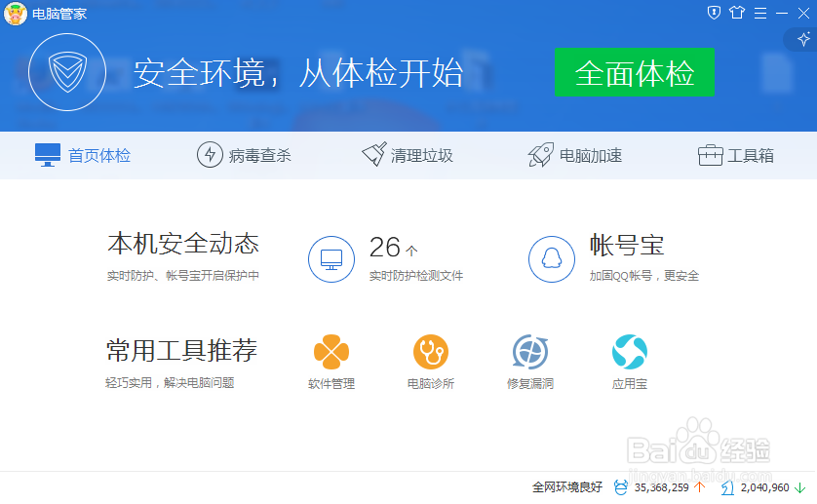Click the shield logo circle in header
817x504 pixels.
point(67,72)
